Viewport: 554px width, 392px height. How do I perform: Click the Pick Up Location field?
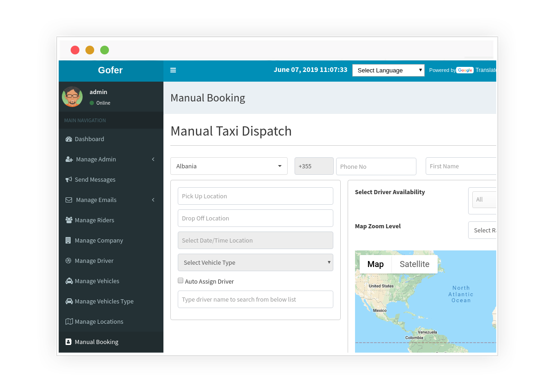click(255, 196)
